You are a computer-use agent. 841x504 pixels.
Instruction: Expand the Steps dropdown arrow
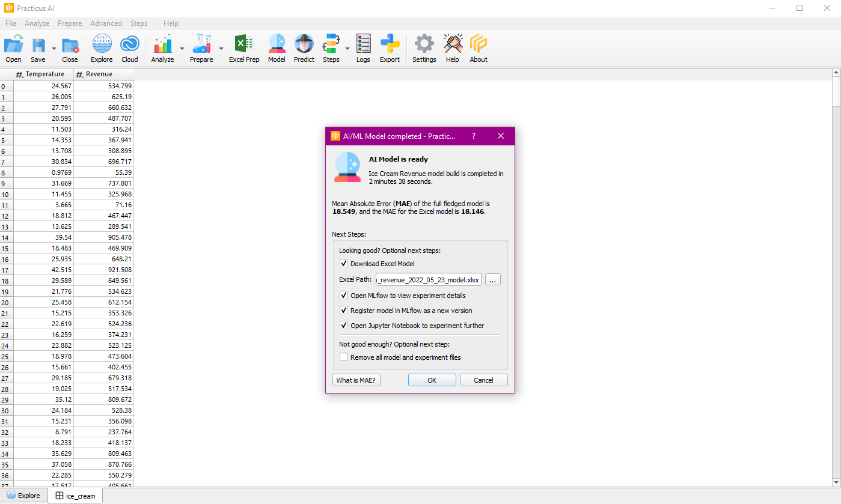coord(347,49)
